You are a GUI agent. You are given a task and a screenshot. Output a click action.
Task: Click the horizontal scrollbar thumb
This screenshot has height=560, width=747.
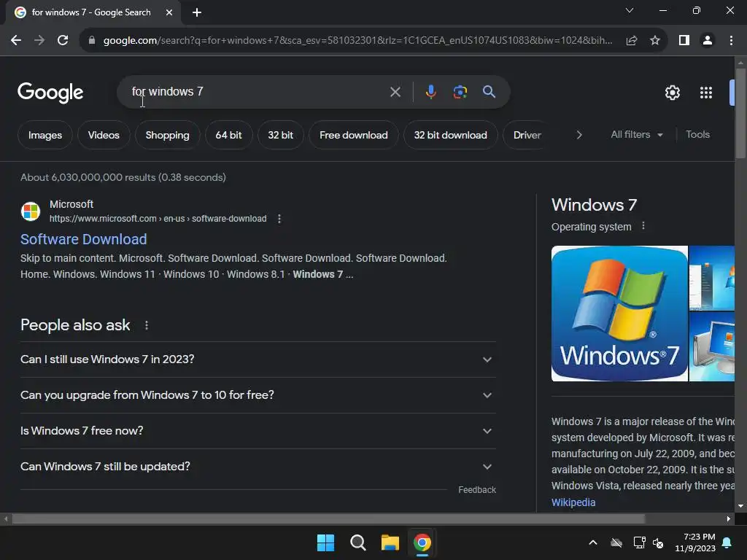point(328,518)
